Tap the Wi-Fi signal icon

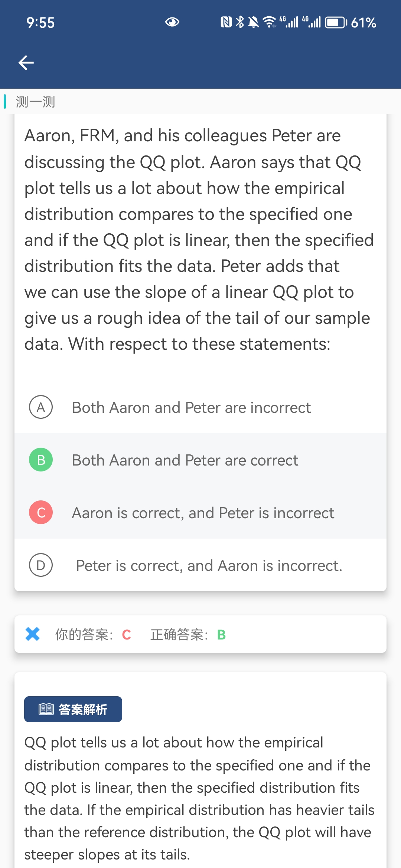(x=269, y=22)
